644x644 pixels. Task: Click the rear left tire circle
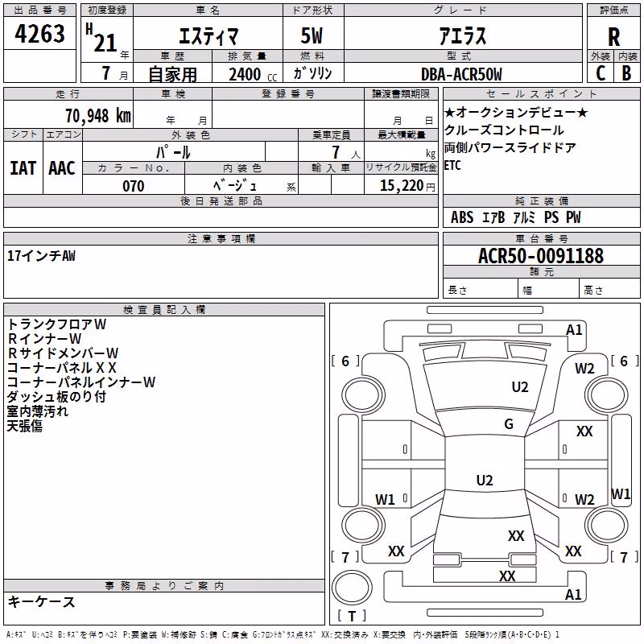point(364,525)
